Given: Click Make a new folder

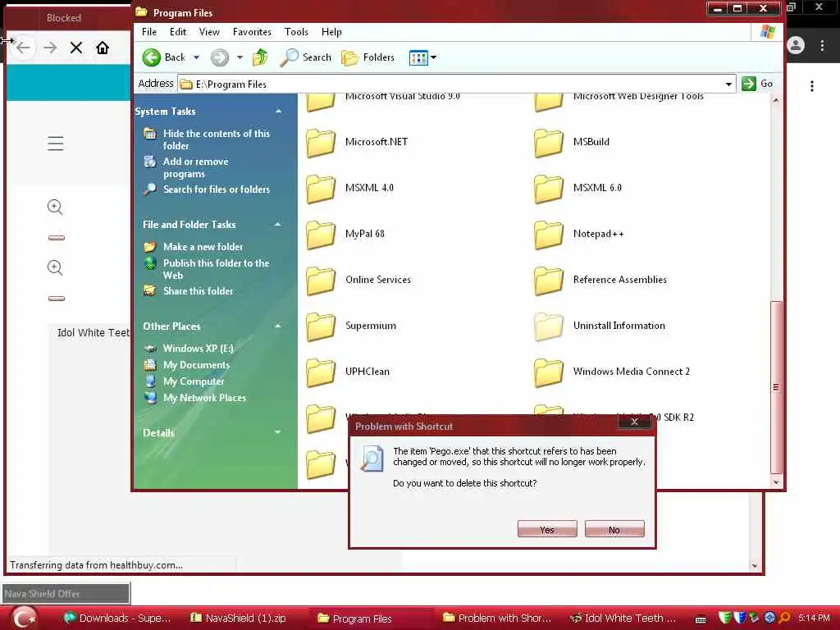Looking at the screenshot, I should pyautogui.click(x=203, y=246).
